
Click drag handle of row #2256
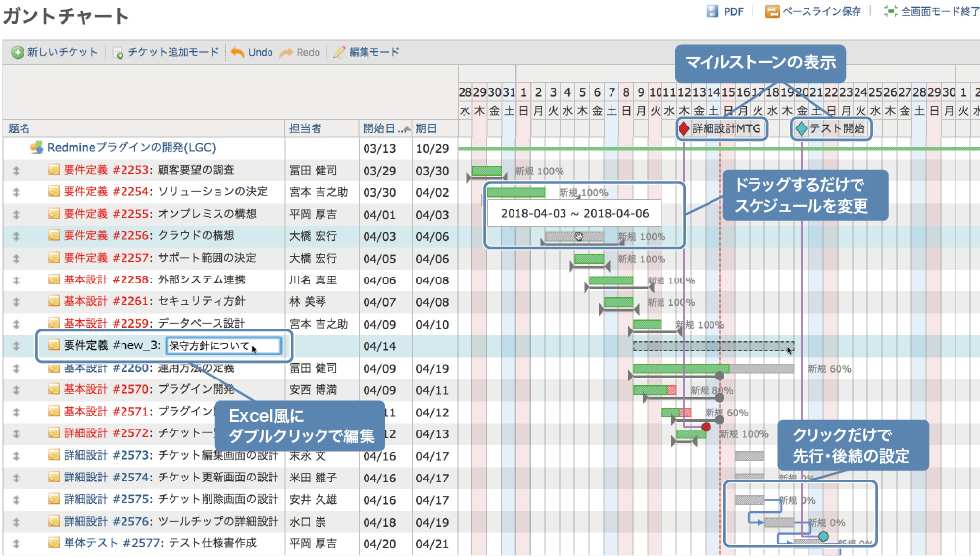click(x=16, y=236)
